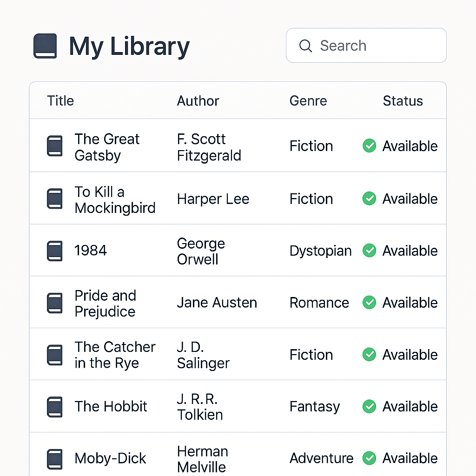Sort by the Title column header
The width and height of the screenshot is (476, 476).
(60, 101)
